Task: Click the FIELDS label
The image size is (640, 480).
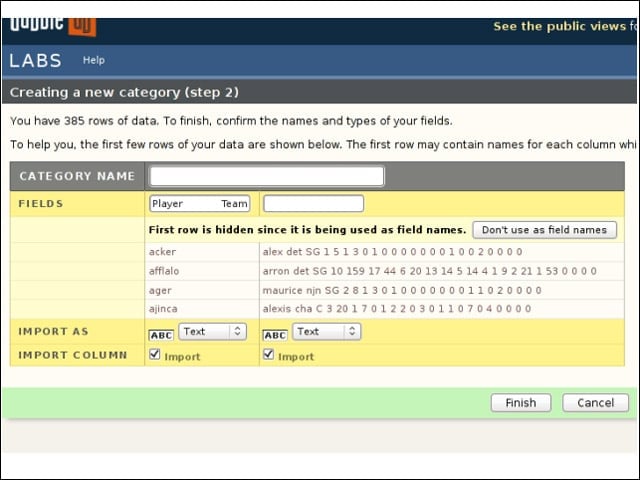Action: [x=41, y=204]
